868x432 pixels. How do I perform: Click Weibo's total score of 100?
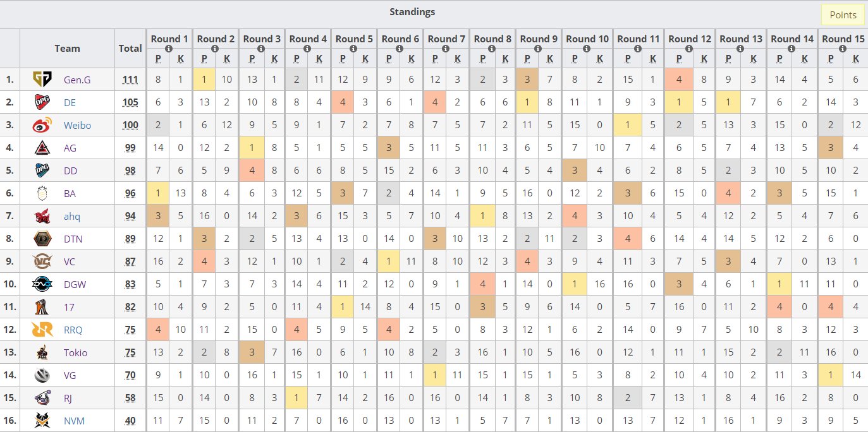point(130,124)
